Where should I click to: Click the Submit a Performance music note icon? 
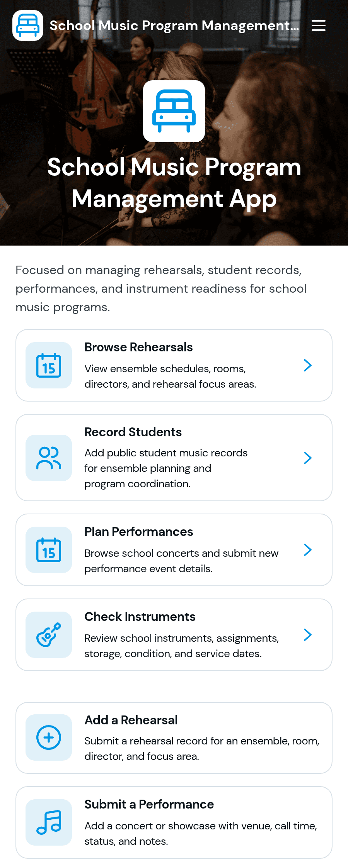(x=49, y=822)
